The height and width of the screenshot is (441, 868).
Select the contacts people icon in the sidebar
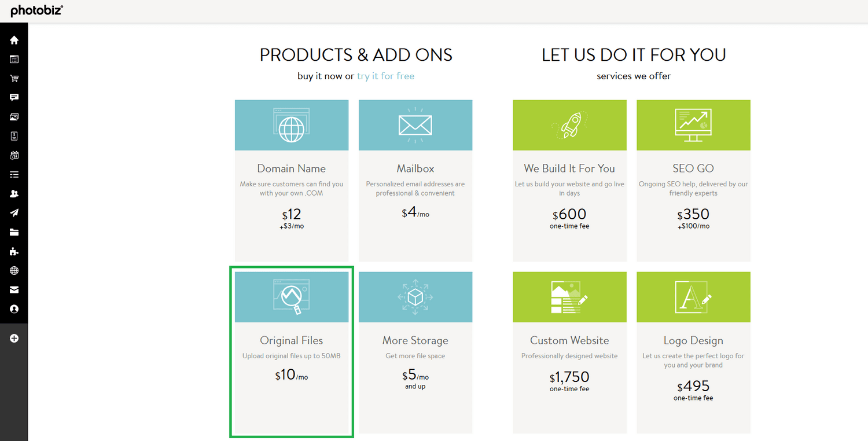(14, 193)
